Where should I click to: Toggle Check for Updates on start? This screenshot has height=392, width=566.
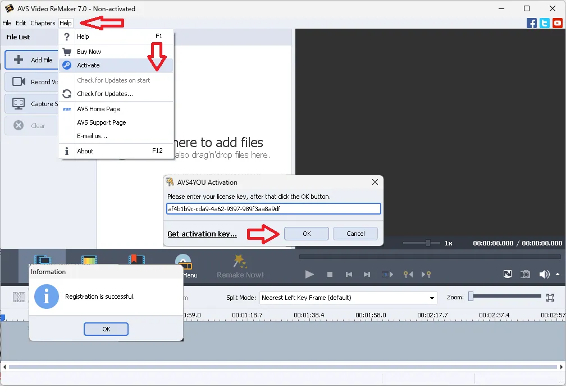113,80
